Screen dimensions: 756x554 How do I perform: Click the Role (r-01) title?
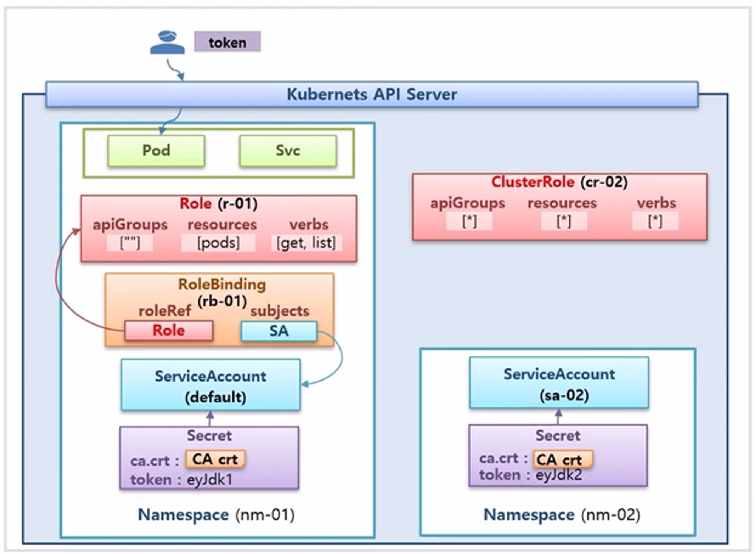click(x=218, y=204)
